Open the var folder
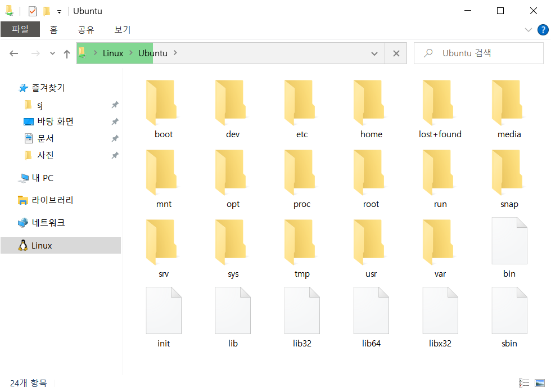This screenshot has width=551, height=392. coord(440,248)
